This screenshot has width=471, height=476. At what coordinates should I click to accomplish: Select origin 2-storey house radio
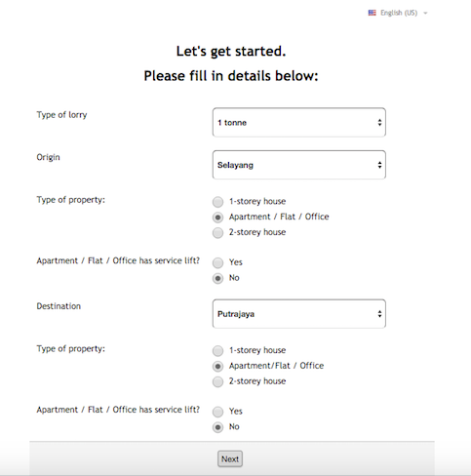coord(217,233)
